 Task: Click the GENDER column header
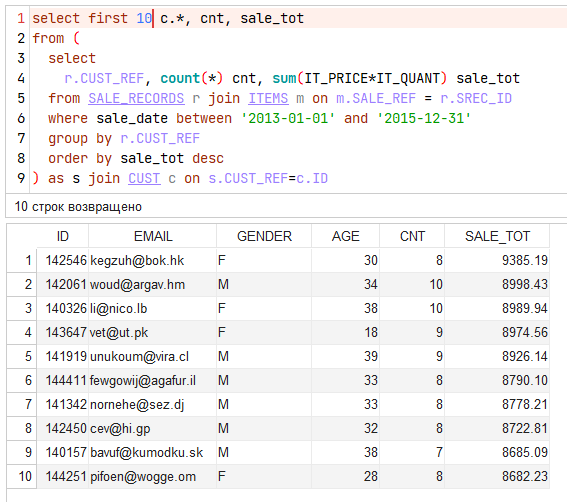[x=264, y=236]
